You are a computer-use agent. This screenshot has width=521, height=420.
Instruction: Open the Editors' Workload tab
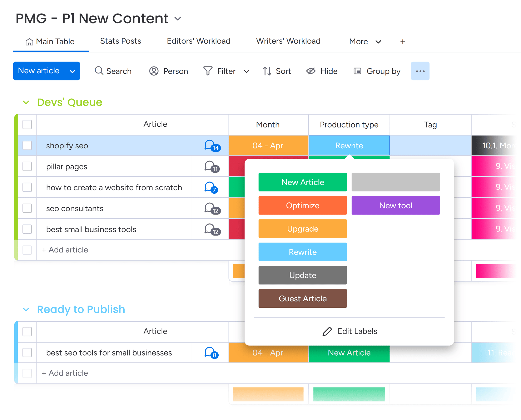pyautogui.click(x=198, y=41)
